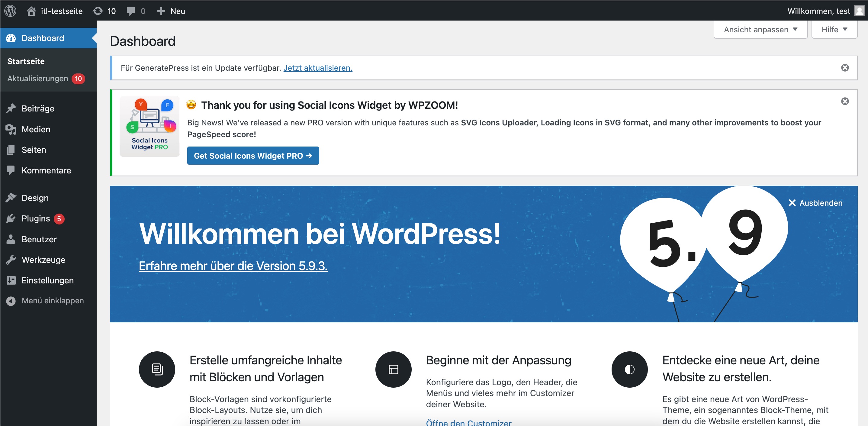
Task: Click the red 5 Plugins badge
Action: pos(59,219)
